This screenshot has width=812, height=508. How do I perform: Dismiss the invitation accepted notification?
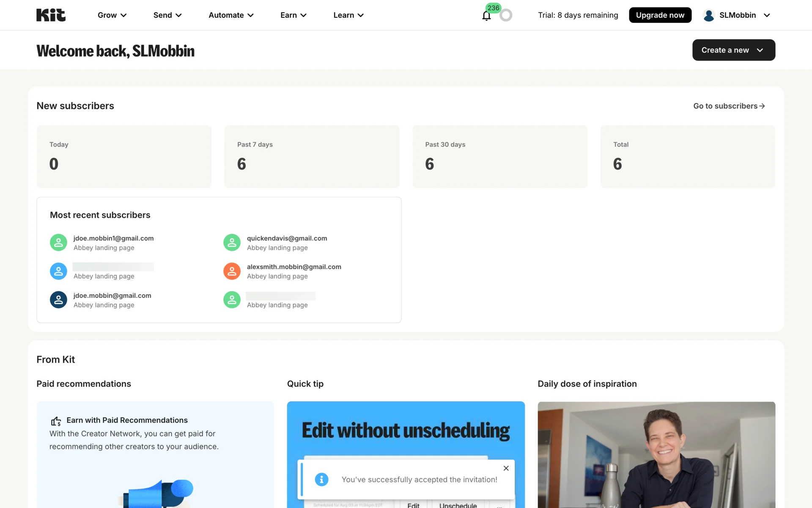pyautogui.click(x=506, y=468)
